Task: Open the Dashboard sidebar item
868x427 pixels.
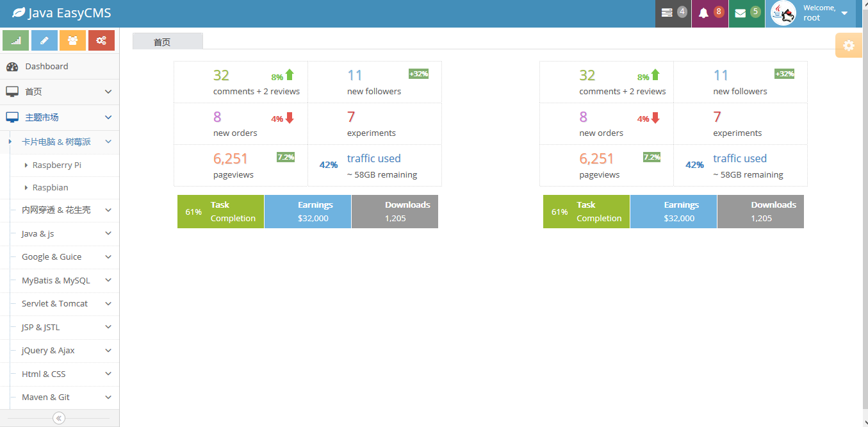Action: pyautogui.click(x=46, y=66)
